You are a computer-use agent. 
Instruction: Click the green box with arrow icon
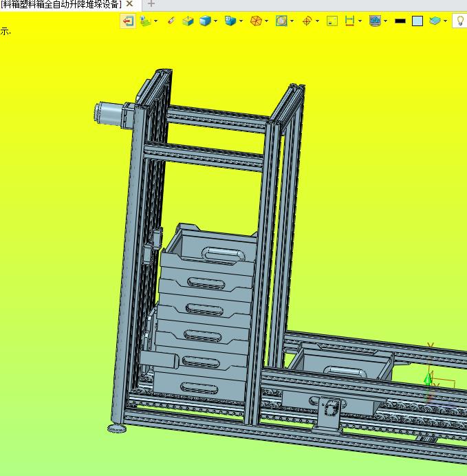click(x=188, y=21)
